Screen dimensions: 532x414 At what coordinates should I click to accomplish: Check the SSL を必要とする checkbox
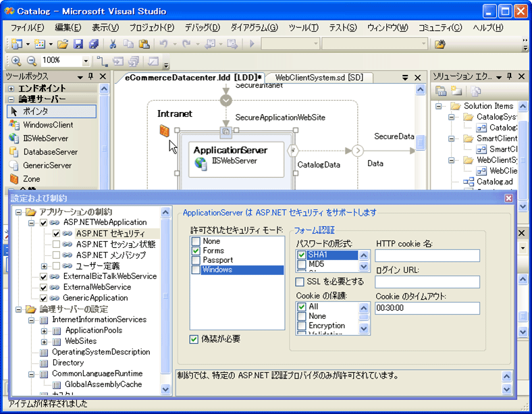coord(300,282)
